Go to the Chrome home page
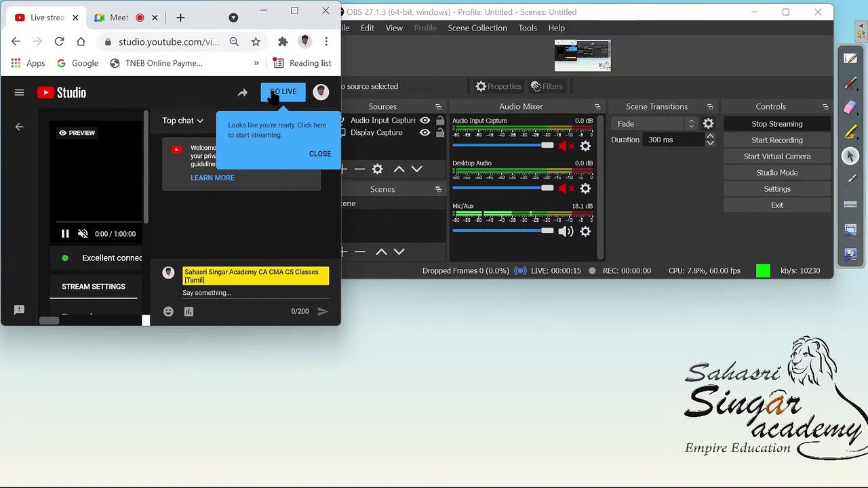The height and width of the screenshot is (488, 868). point(81,42)
